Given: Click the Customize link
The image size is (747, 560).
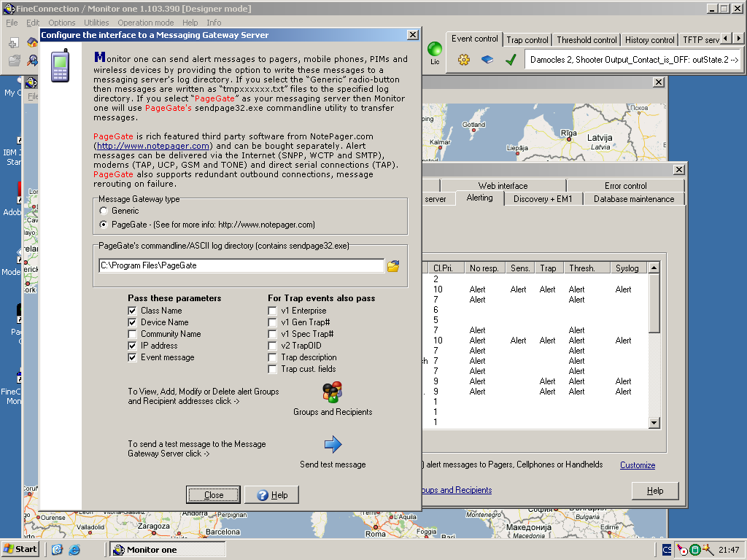Looking at the screenshot, I should point(638,465).
